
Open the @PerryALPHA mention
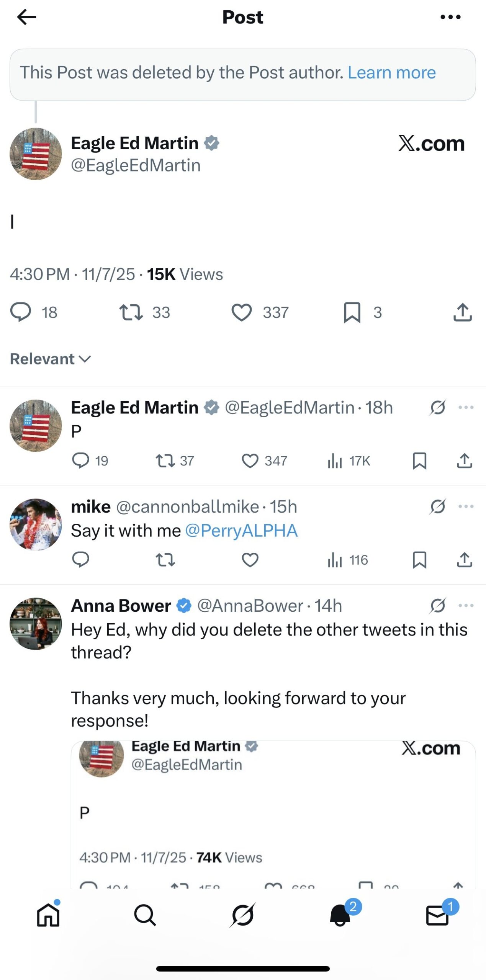(241, 530)
